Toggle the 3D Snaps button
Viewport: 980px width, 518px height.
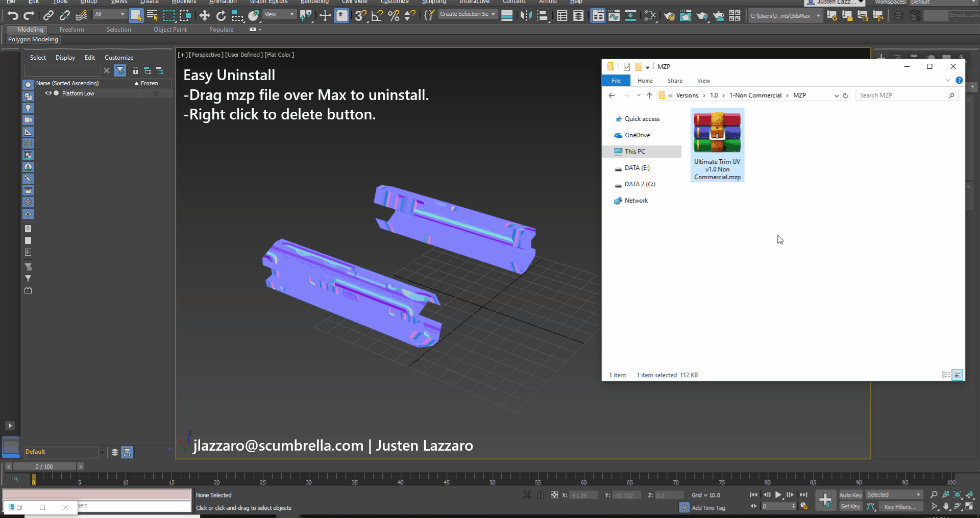point(360,15)
